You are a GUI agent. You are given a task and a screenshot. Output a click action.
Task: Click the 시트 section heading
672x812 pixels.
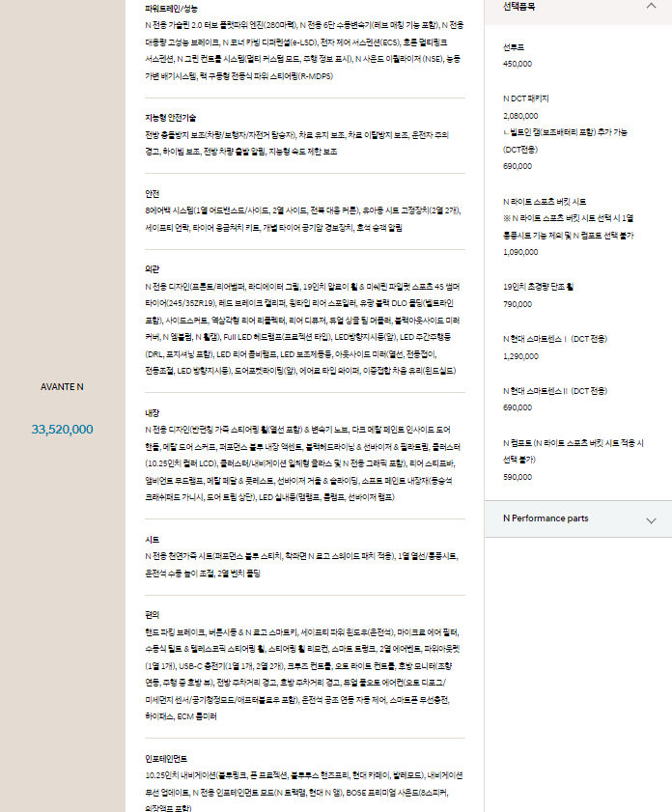(x=153, y=540)
